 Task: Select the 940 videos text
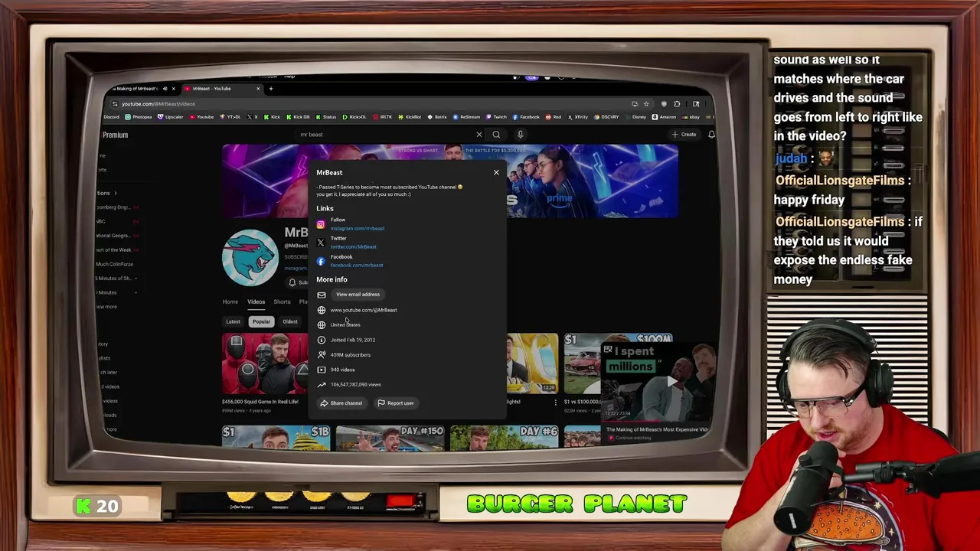click(x=343, y=370)
